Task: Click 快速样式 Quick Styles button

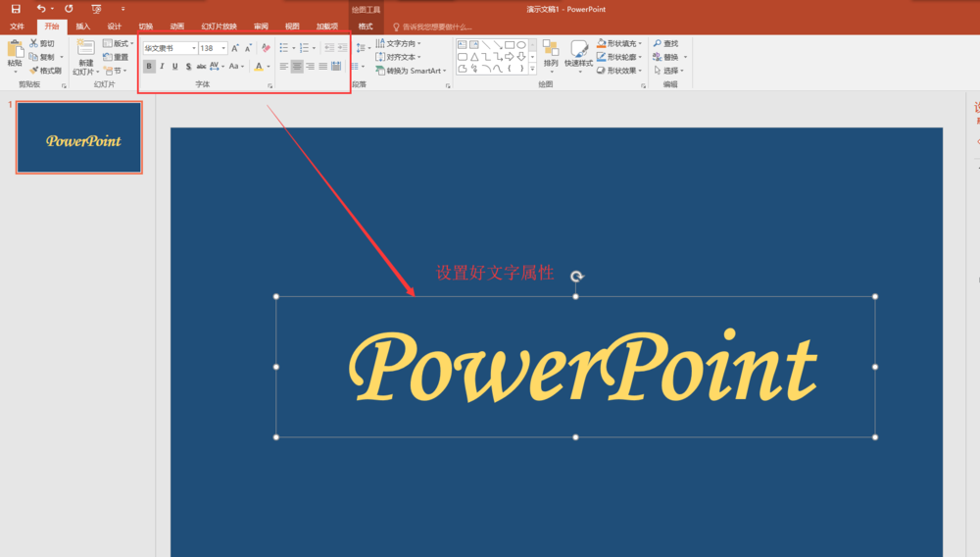Action: coord(579,55)
